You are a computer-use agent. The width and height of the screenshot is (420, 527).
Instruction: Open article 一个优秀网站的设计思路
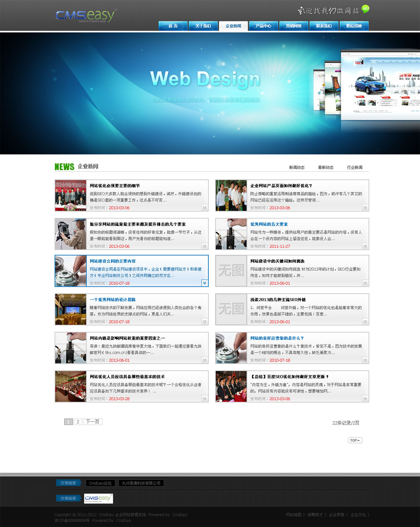click(113, 300)
